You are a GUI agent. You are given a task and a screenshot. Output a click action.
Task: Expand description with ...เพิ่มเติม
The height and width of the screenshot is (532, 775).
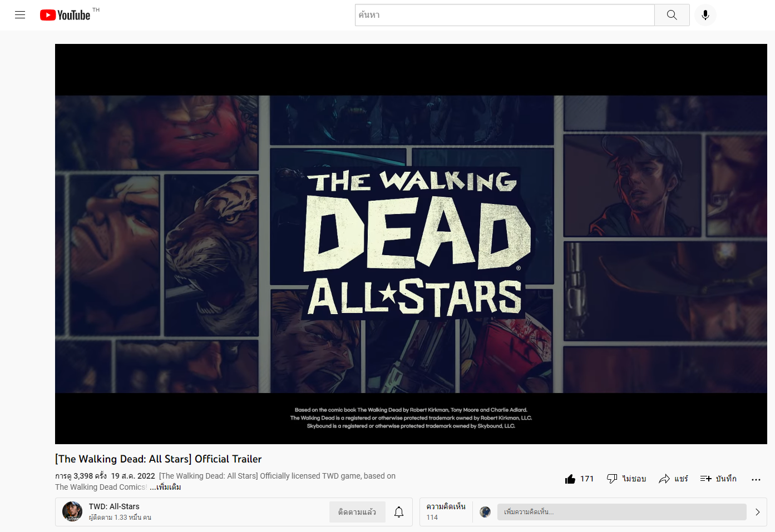(x=165, y=487)
